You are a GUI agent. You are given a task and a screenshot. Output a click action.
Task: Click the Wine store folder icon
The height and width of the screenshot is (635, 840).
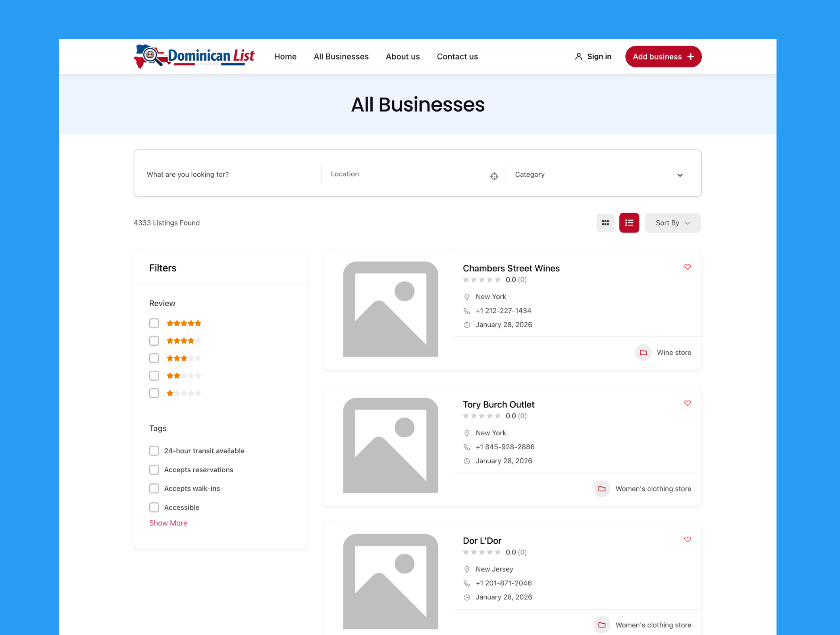(643, 352)
